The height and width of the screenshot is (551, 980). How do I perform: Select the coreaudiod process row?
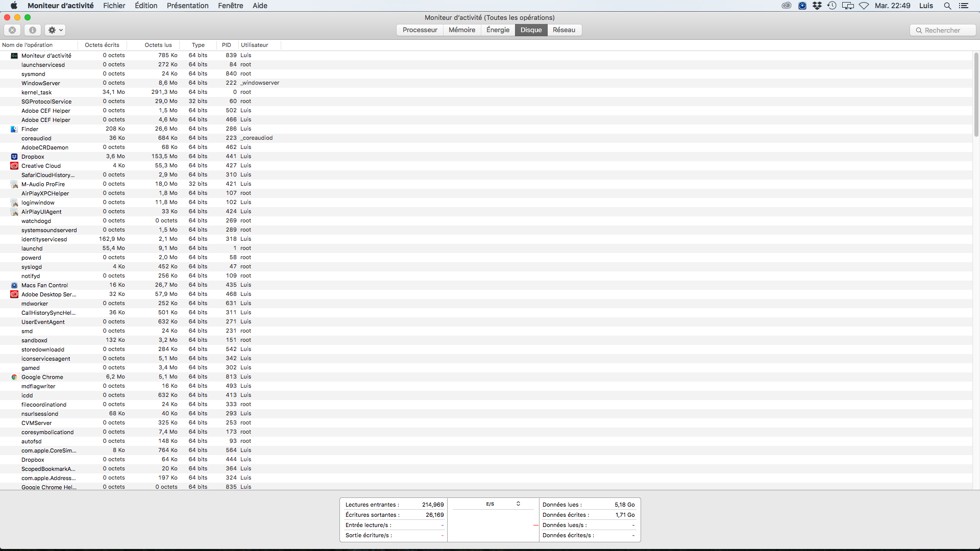pyautogui.click(x=486, y=138)
